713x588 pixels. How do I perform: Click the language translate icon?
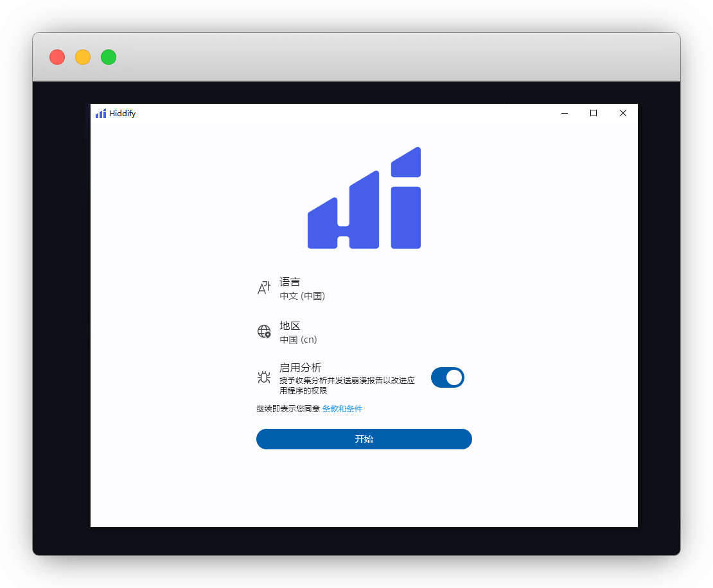264,288
